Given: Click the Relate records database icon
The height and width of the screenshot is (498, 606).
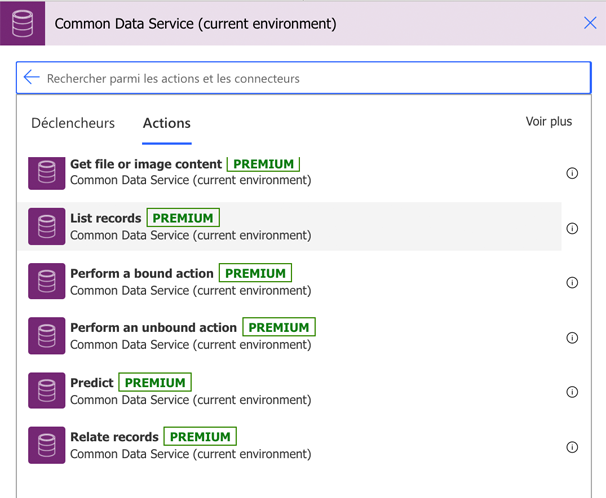Looking at the screenshot, I should (x=46, y=445).
